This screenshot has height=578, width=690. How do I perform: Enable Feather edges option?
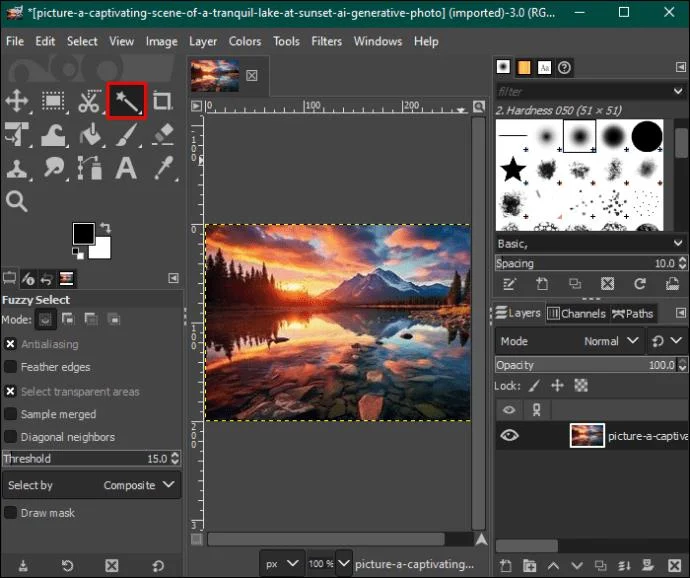(10, 367)
